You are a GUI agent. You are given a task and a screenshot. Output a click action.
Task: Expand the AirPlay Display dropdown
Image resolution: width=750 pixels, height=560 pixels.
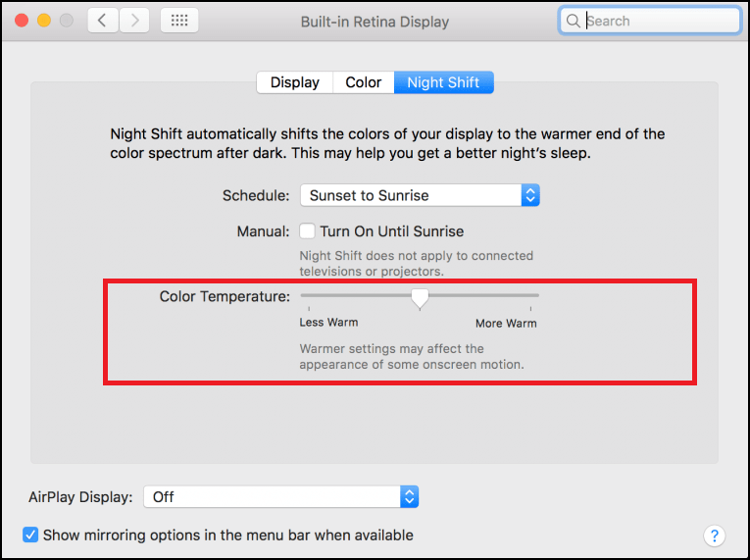281,497
